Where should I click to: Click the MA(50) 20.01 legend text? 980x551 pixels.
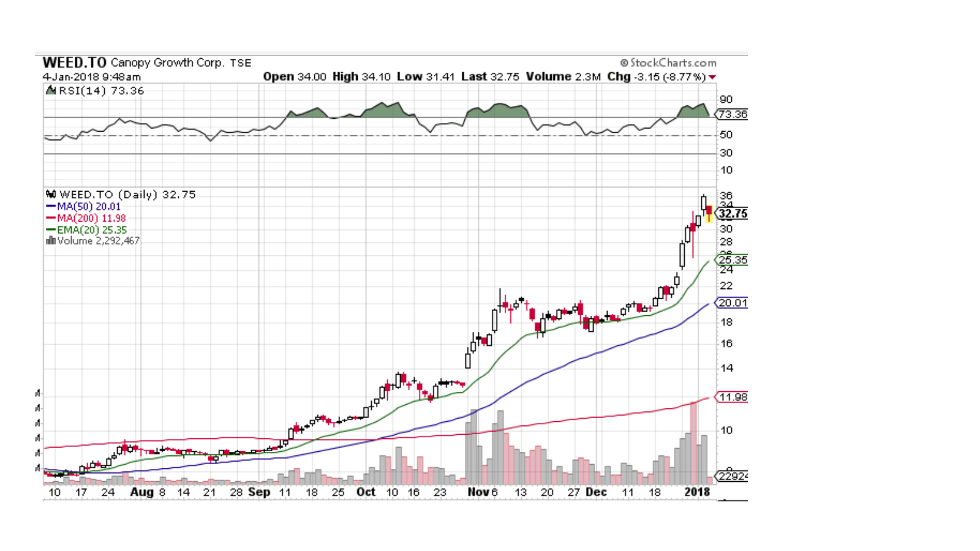click(89, 207)
